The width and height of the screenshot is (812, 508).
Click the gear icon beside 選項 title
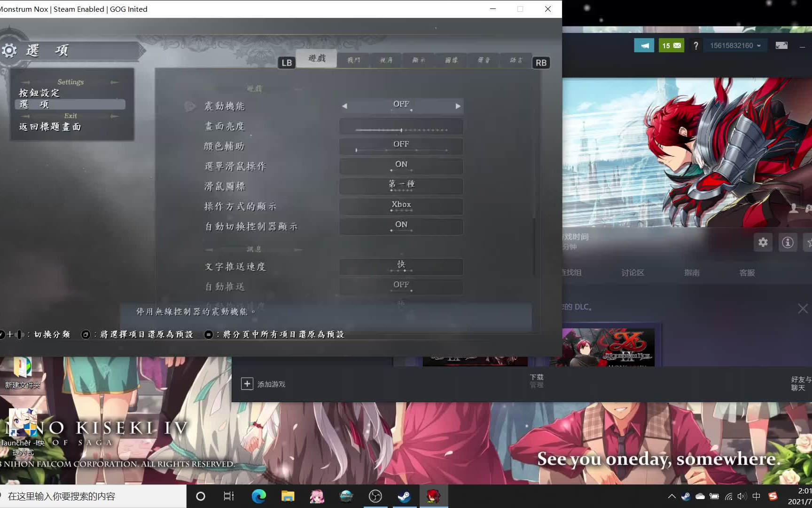(9, 50)
